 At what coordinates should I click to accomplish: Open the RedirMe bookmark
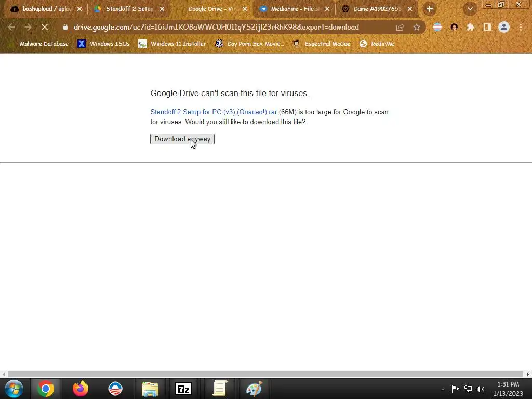point(377,44)
